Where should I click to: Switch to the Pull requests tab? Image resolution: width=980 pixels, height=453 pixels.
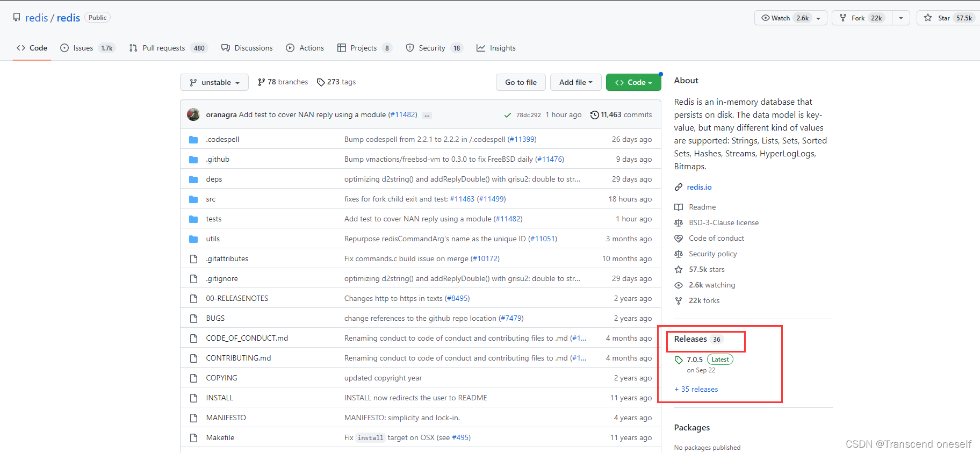pos(168,48)
